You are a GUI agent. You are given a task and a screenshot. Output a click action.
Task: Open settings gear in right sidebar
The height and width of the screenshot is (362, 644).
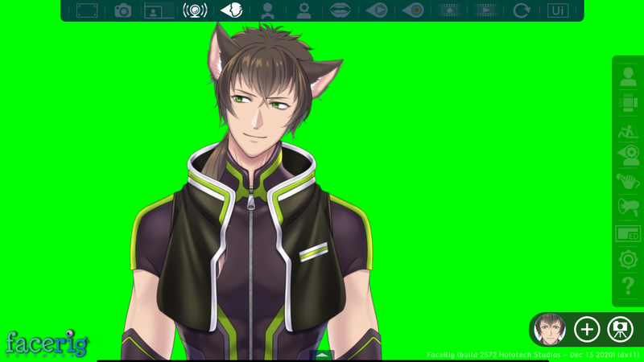point(628,259)
